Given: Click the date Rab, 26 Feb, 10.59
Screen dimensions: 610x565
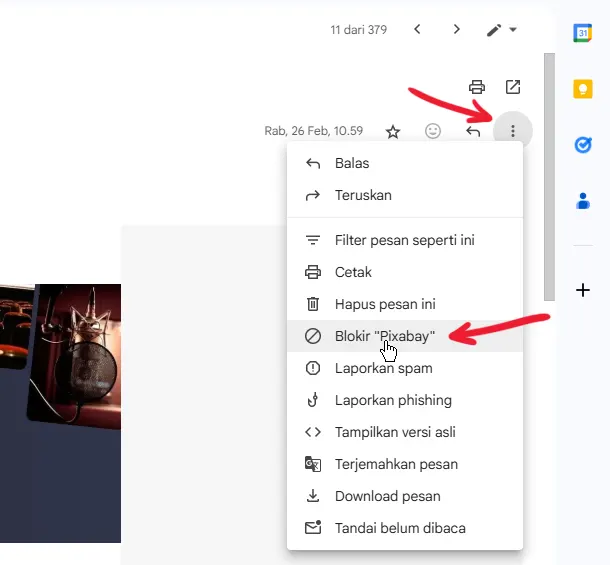Looking at the screenshot, I should [x=314, y=131].
